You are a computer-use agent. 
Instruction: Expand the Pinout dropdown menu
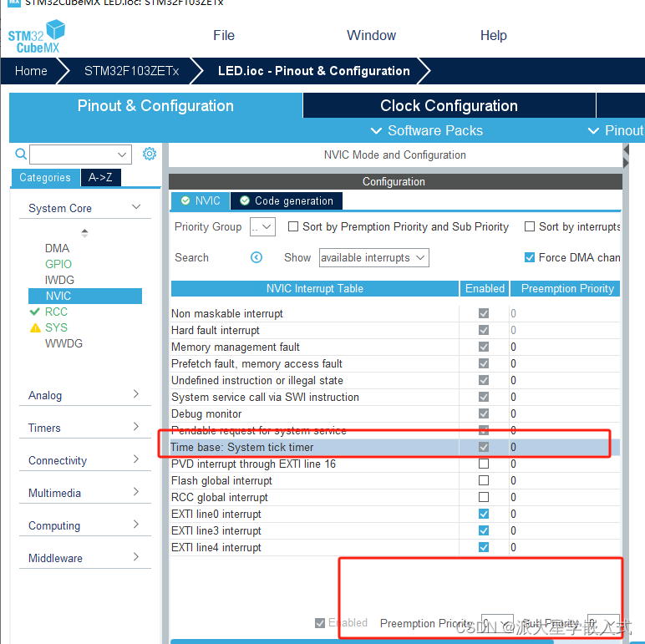[616, 131]
